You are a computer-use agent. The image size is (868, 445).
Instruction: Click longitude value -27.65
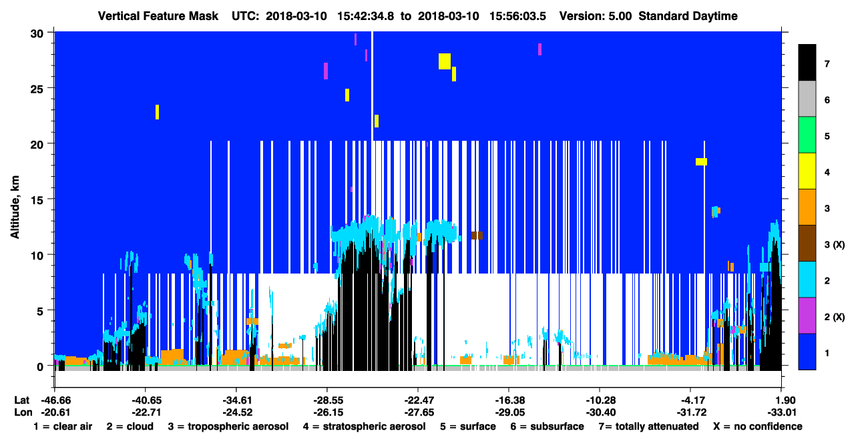pyautogui.click(x=418, y=412)
